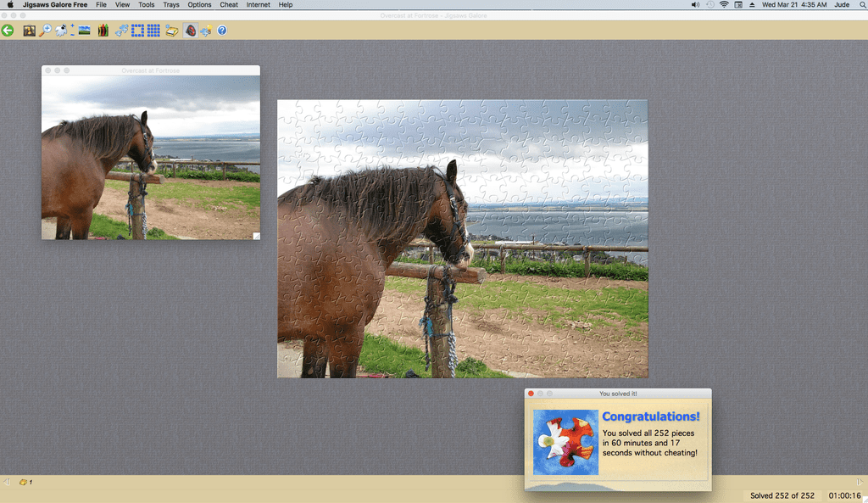This screenshot has height=503, width=868.
Task: Click the green back arrow icon
Action: (x=8, y=31)
